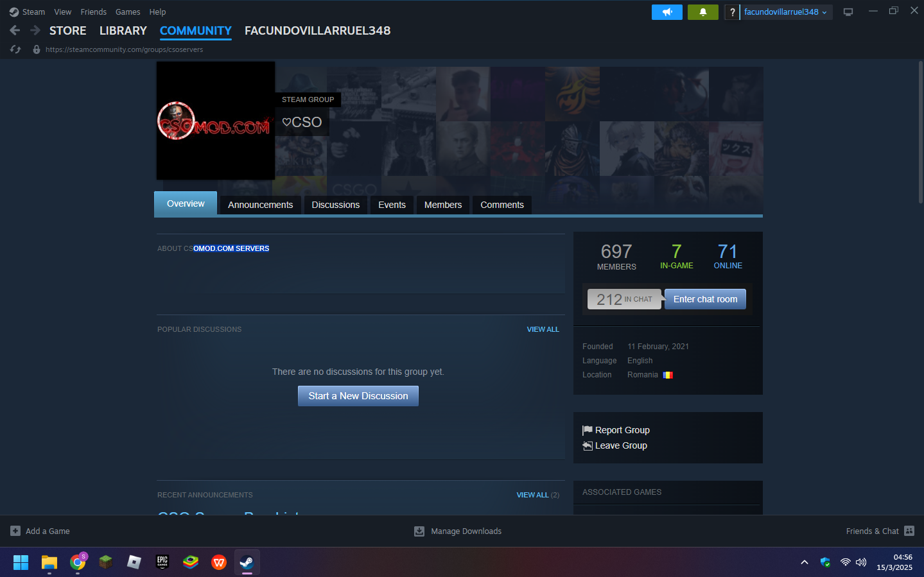924x577 pixels.
Task: Show hidden system tray icons chevron
Action: [x=804, y=562]
